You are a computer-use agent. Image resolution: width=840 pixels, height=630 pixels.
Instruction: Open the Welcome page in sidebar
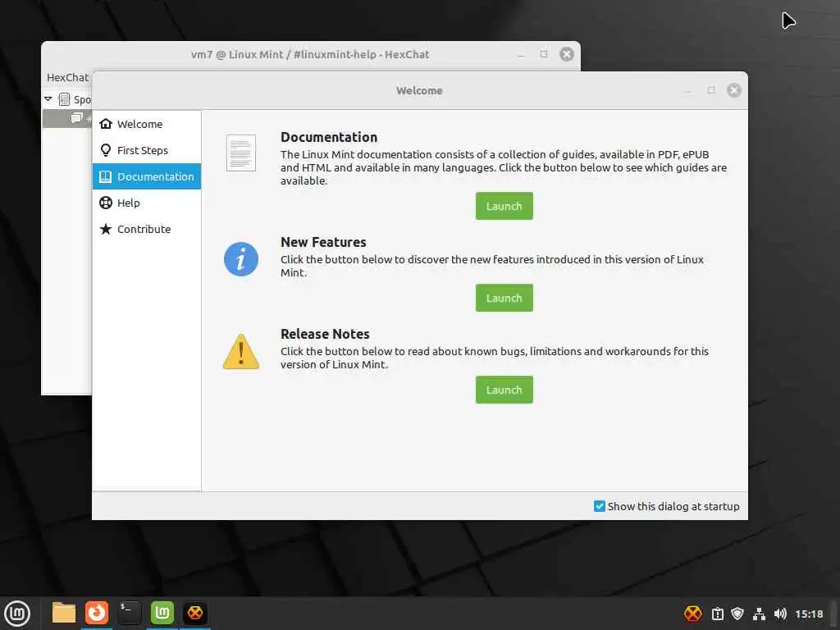[146, 124]
